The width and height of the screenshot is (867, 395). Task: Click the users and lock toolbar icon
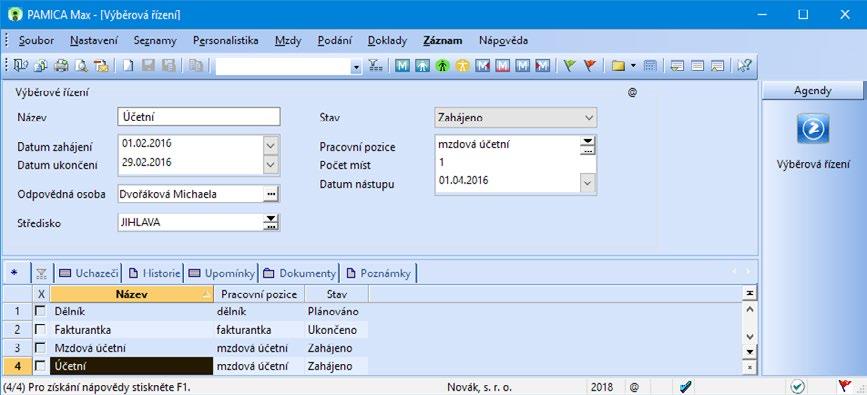[40, 66]
